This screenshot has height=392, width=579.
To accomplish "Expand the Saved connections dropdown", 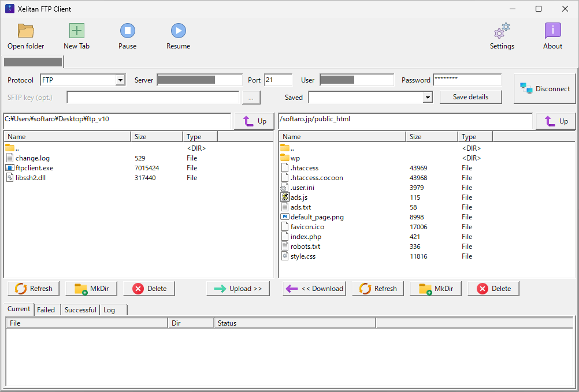I will [428, 98].
